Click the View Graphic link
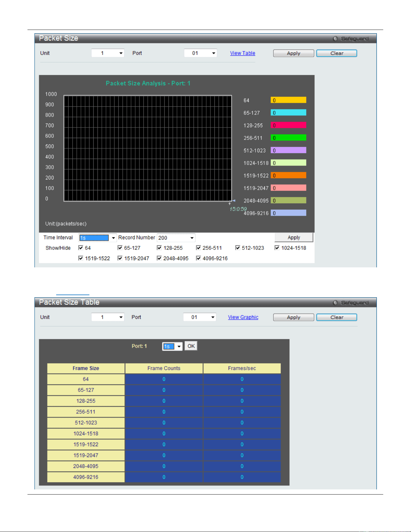 (x=243, y=317)
